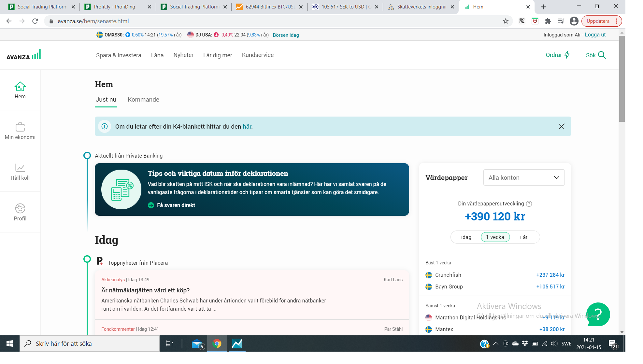643x364 pixels.
Task: Open the Sök magnifier search
Action: pyautogui.click(x=602, y=55)
